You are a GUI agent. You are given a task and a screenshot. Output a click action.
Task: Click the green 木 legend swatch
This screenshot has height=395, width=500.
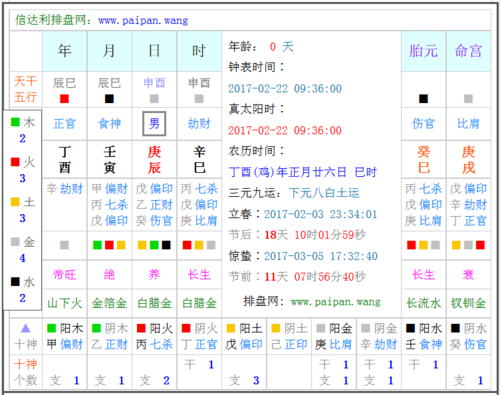pyautogui.click(x=15, y=122)
